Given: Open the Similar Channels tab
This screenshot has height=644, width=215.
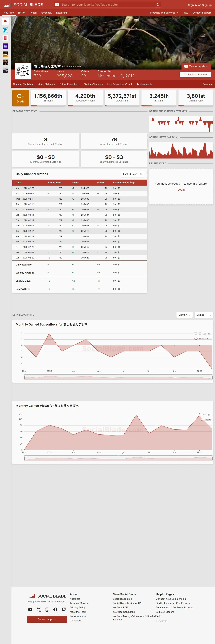Looking at the screenshot, I should coord(93,84).
